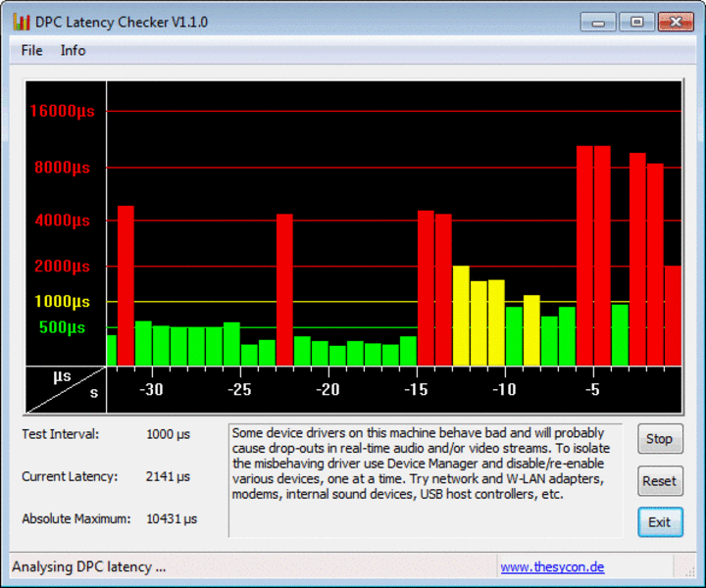Click the Current Latency value 2141 µs
The height and width of the screenshot is (588, 706).
point(168,476)
